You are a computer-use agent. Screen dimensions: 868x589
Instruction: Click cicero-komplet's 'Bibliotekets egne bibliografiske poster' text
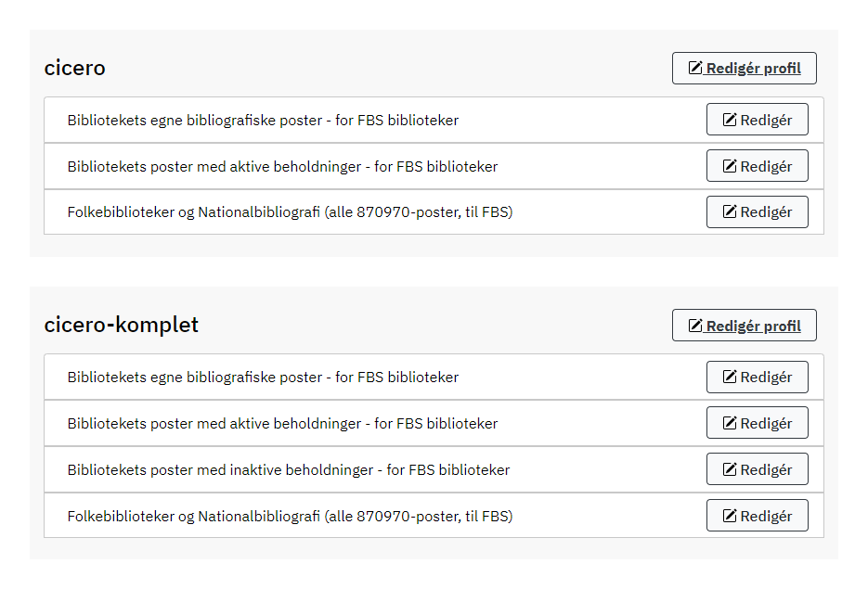coord(263,378)
